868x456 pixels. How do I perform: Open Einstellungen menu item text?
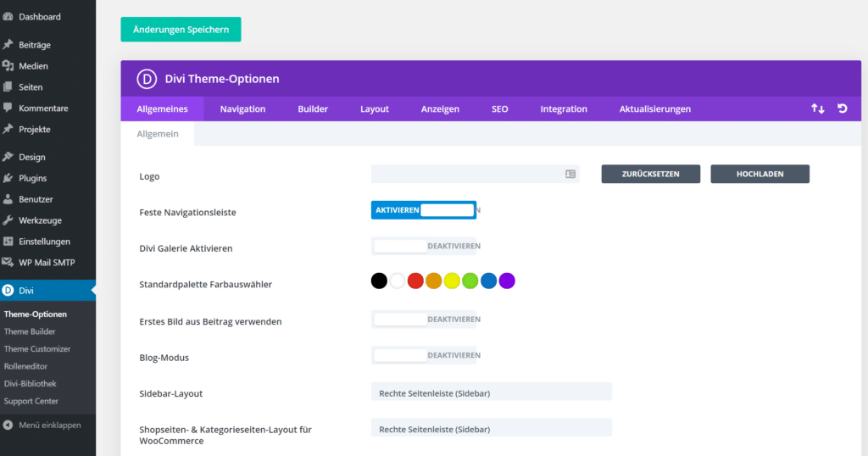44,242
